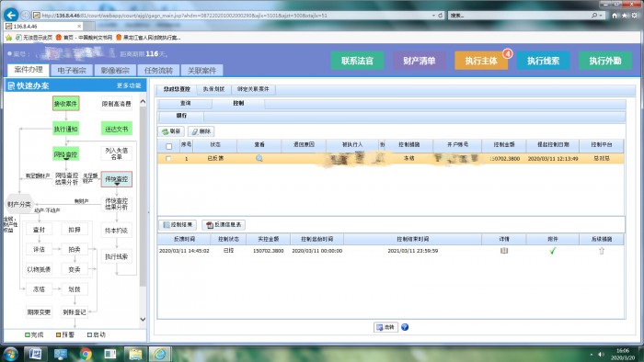Click the 限制高消费 flowchart node
Viewport: 644px width, 362px height.
click(117, 104)
